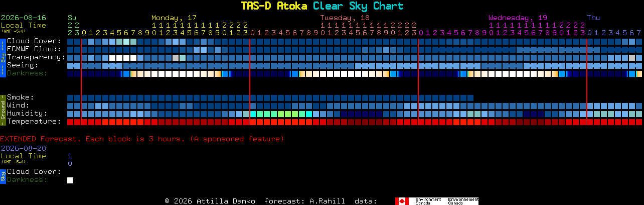This screenshot has width=644, height=205.
Task: Click the Cloud Cover label in the extended forecast
Action: 34,171
